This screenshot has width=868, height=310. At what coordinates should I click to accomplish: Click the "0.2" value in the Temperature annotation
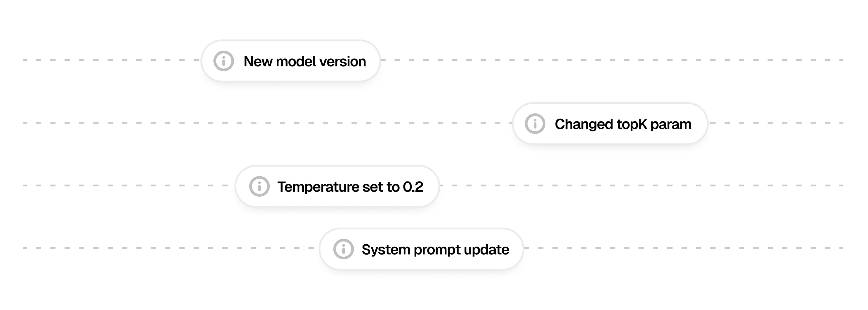(413, 187)
